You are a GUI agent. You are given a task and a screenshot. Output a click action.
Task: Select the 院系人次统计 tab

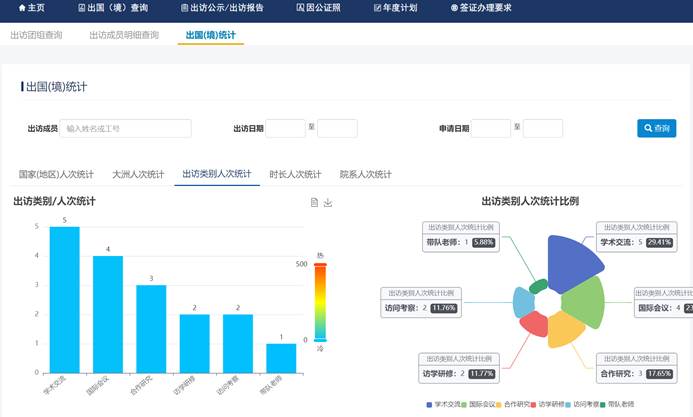point(365,174)
